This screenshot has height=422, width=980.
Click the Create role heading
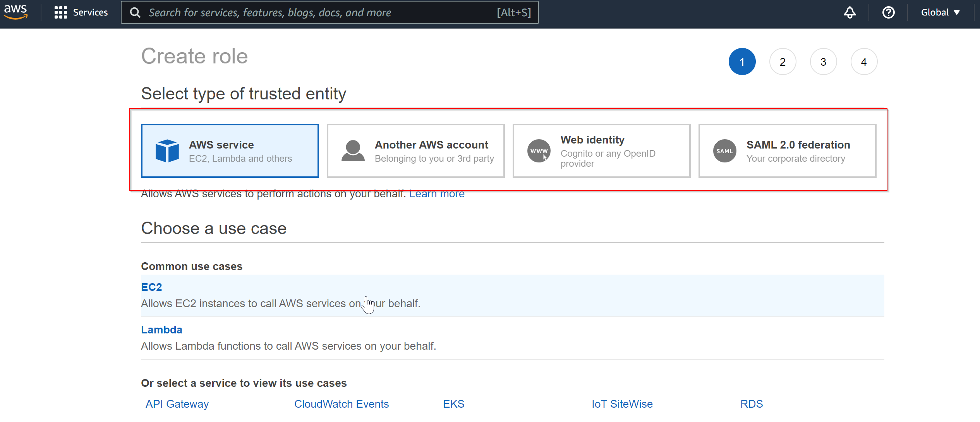[194, 56]
